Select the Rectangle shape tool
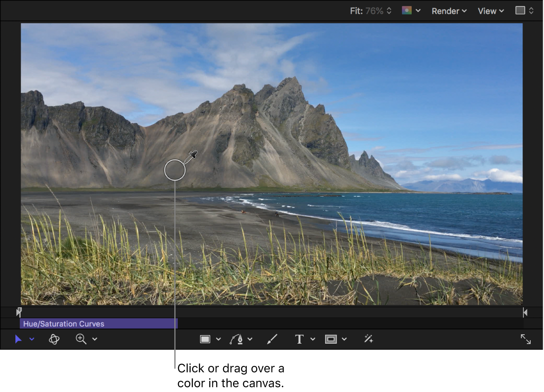Screen dimensions: 544x392 click(205, 339)
